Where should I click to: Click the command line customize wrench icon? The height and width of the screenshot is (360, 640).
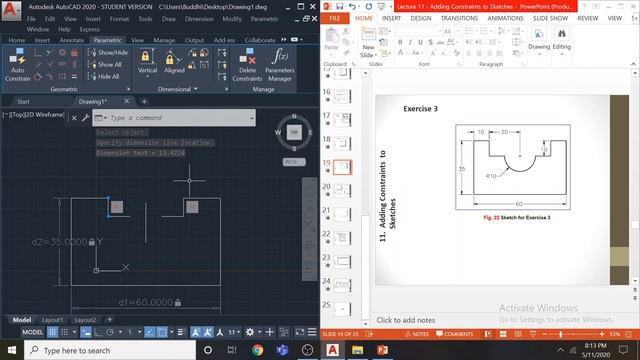tap(86, 118)
